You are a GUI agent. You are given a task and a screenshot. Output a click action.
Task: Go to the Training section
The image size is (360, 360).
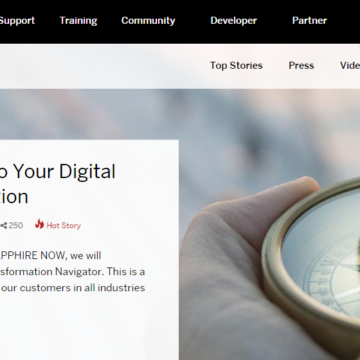[78, 21]
